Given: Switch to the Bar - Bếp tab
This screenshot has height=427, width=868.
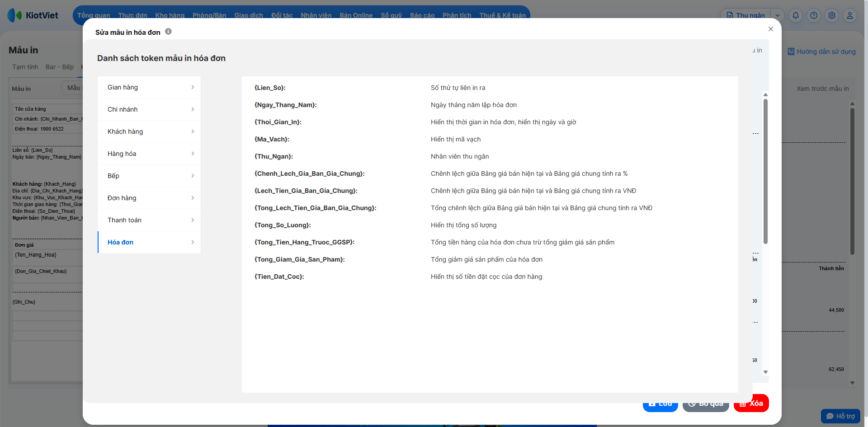Looking at the screenshot, I should 60,67.
